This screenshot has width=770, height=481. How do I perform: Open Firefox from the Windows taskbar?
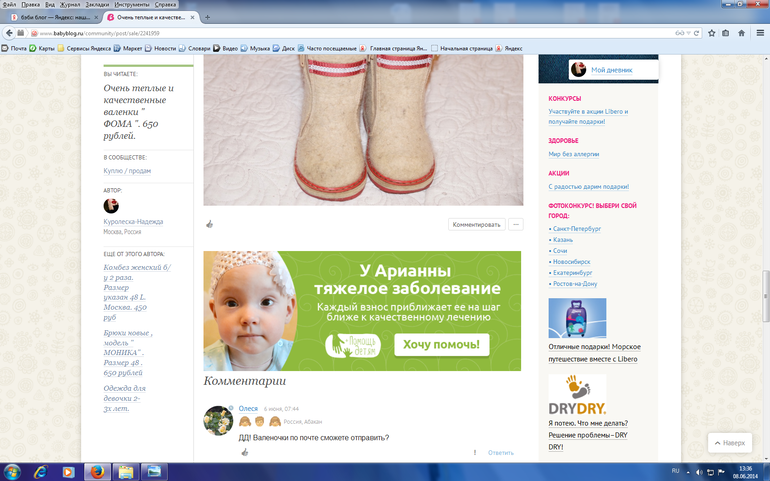pyautogui.click(x=97, y=472)
